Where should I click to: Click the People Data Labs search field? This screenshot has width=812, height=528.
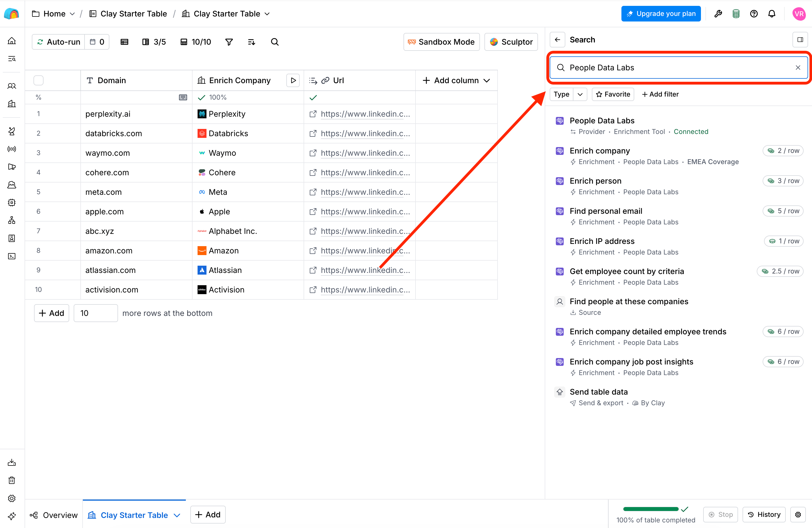678,68
